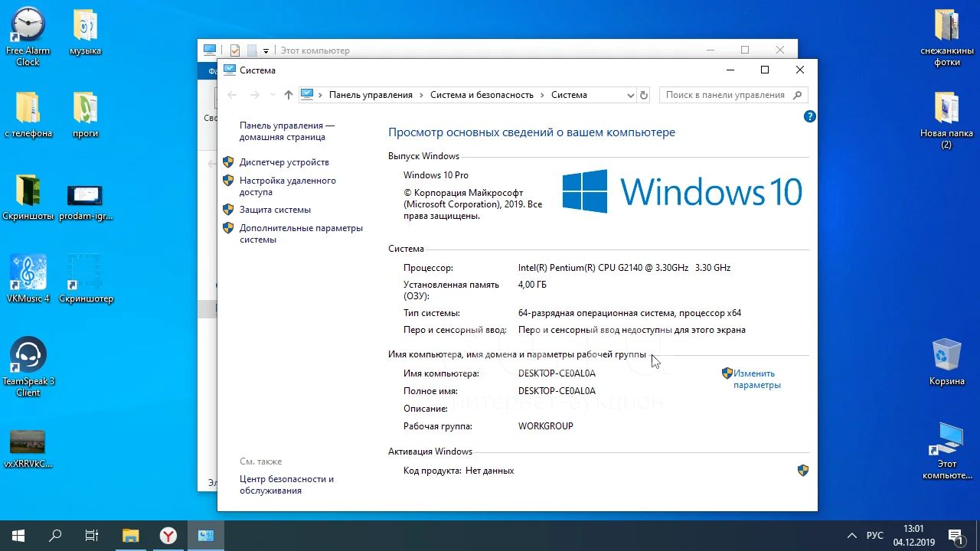Open File Explorer from taskbar
980x551 pixels.
(x=131, y=536)
